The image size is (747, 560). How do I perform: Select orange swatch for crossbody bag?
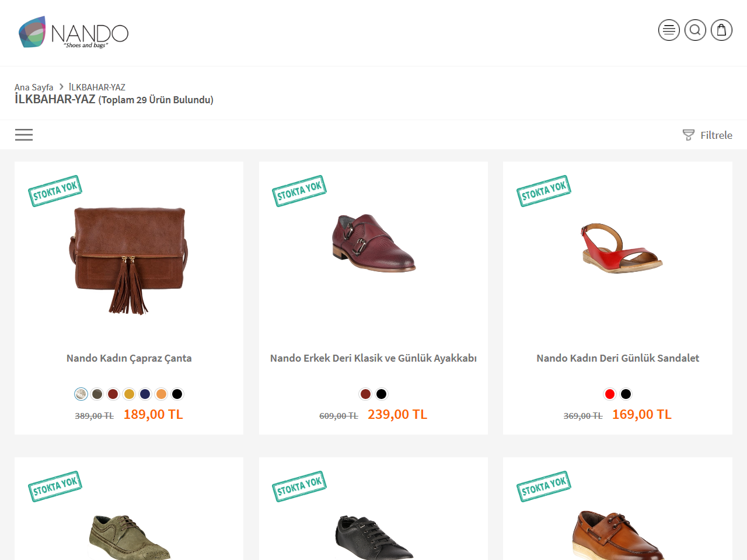[x=161, y=394]
